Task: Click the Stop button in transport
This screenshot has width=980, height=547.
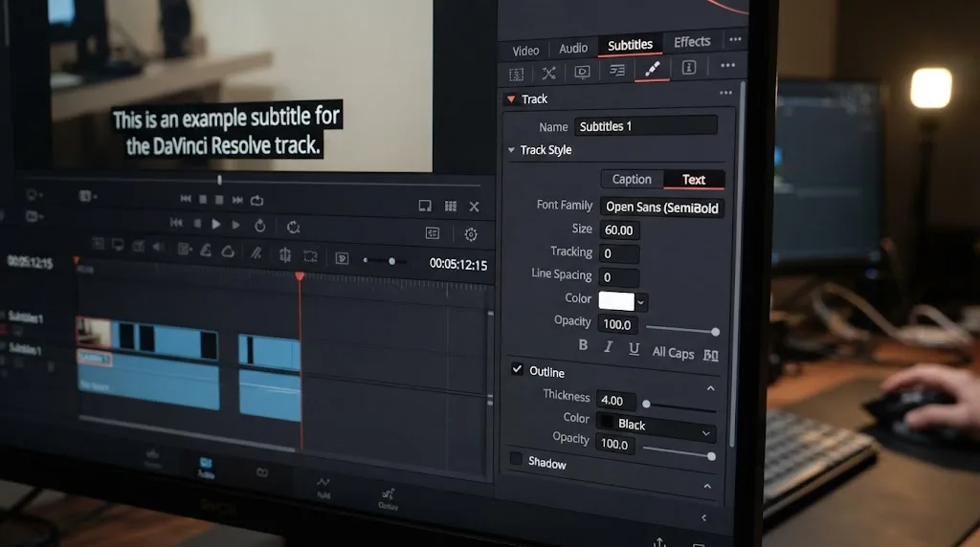Action: point(197,224)
